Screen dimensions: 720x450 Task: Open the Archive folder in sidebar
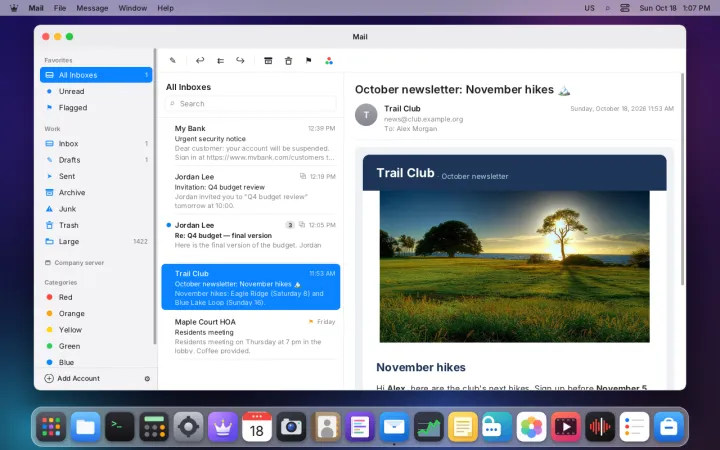[96, 192]
